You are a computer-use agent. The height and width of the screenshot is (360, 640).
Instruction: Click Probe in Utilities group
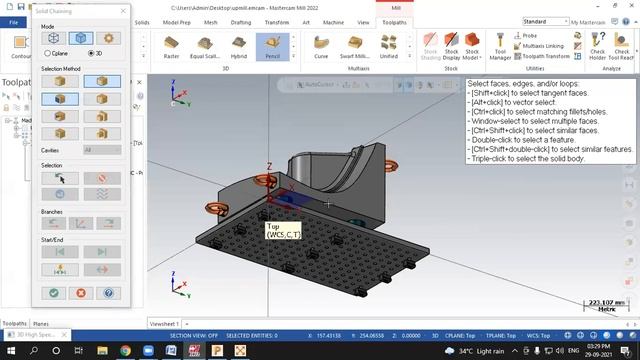point(525,36)
